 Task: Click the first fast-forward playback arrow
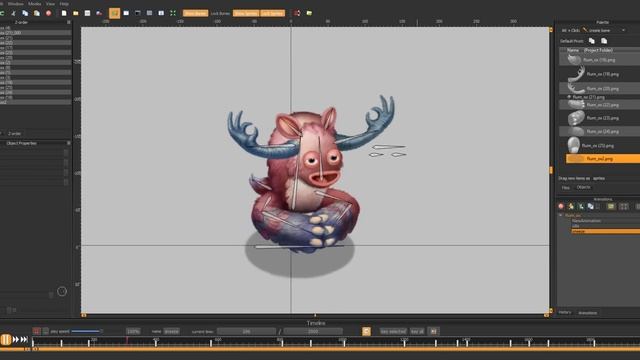click(x=16, y=339)
